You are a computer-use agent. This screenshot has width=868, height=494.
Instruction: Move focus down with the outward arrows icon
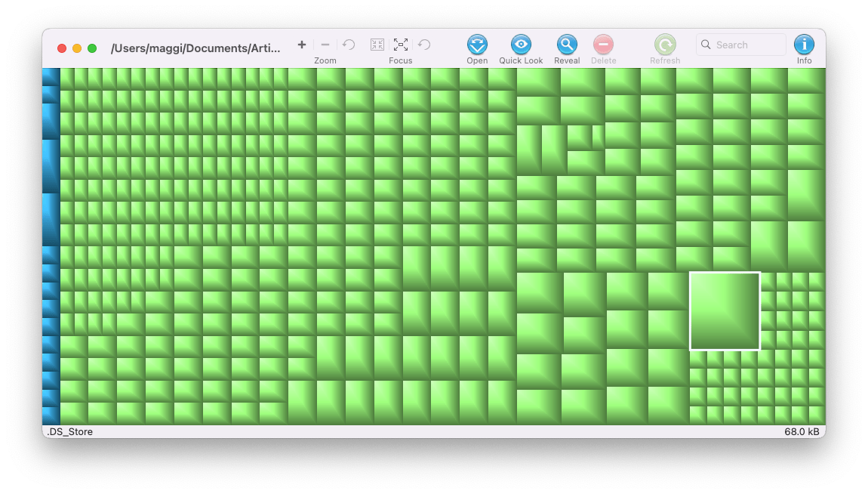(x=401, y=45)
